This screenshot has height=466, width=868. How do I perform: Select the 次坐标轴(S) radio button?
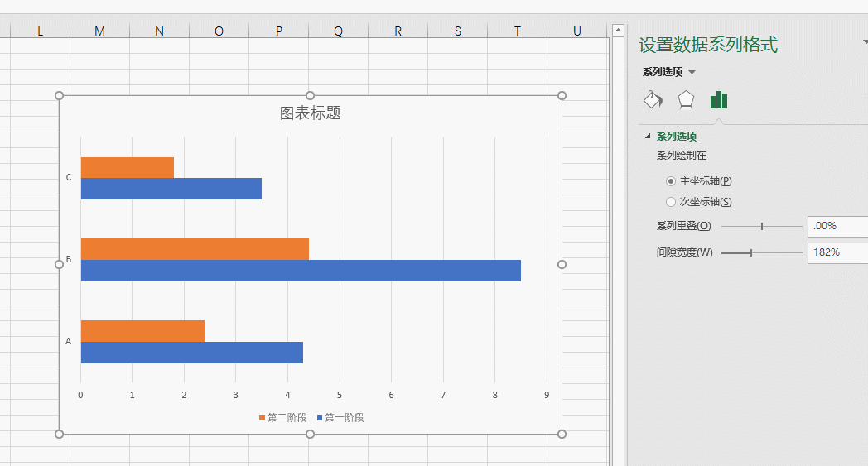click(x=670, y=202)
